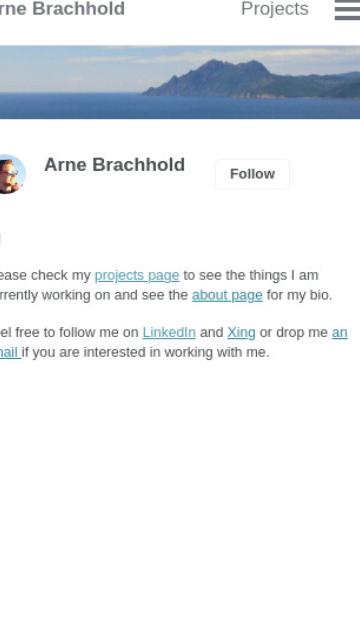Click the coastal mountain banner image
The image size is (360, 640).
180,82
